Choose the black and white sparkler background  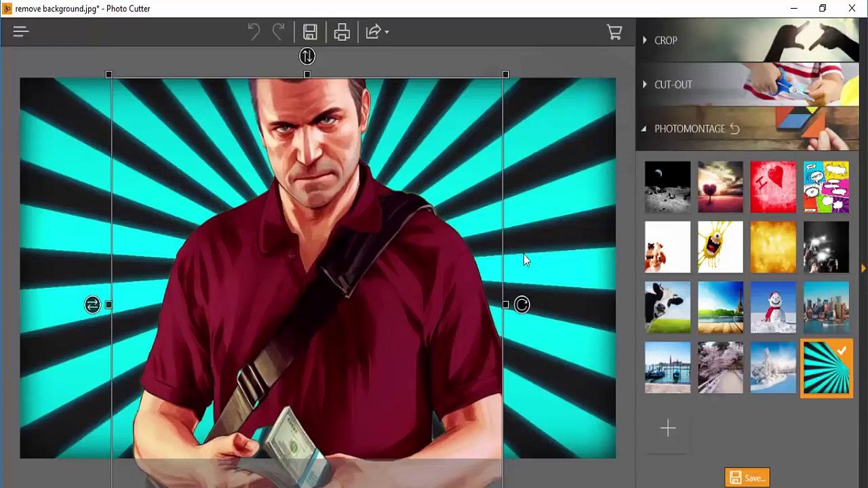pyautogui.click(x=826, y=247)
